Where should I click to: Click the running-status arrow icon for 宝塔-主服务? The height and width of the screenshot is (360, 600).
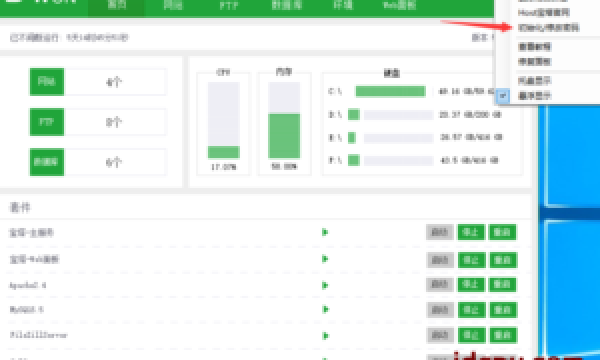pos(325,232)
